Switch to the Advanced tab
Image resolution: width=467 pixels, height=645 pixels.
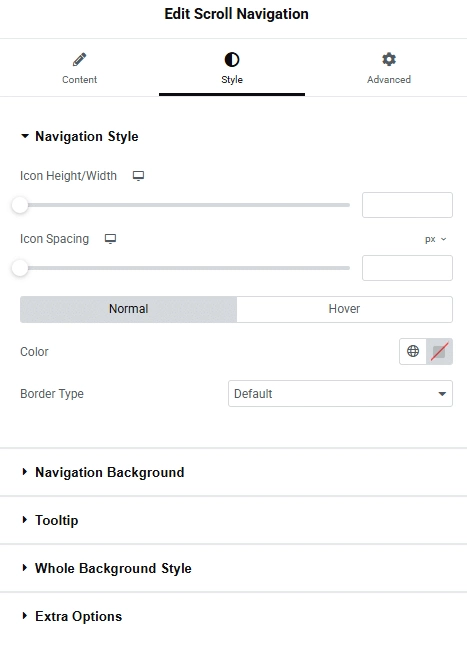point(389,68)
